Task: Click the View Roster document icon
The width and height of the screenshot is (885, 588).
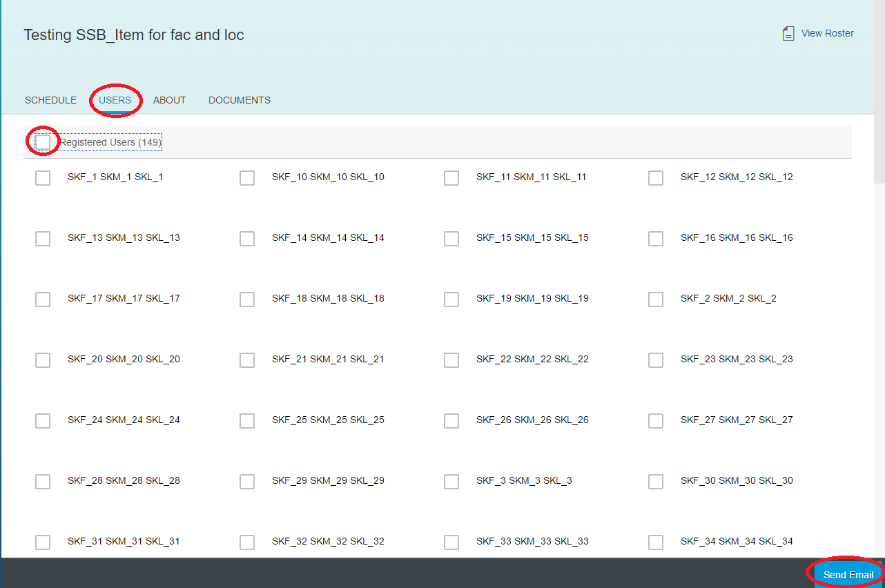Action: [x=788, y=33]
